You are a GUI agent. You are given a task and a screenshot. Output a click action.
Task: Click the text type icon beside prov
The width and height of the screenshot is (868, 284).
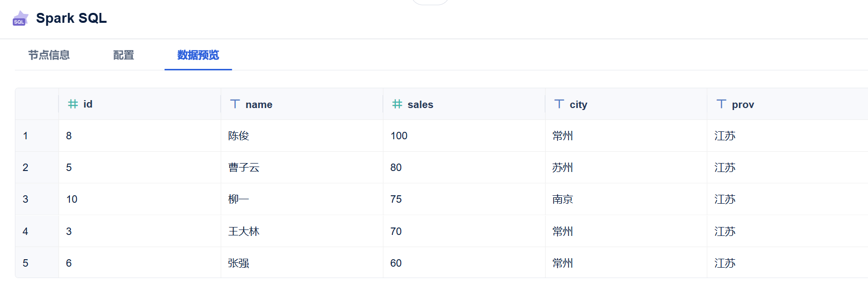(721, 104)
